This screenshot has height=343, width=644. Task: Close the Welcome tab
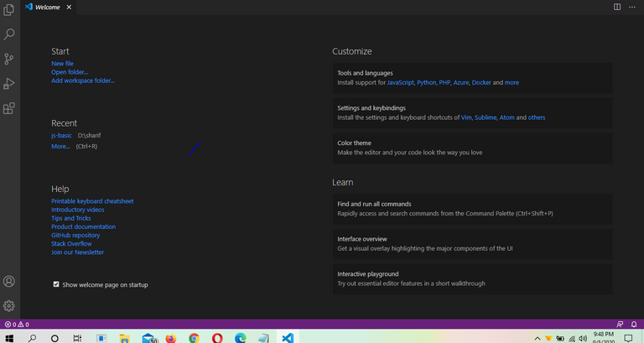coord(69,7)
